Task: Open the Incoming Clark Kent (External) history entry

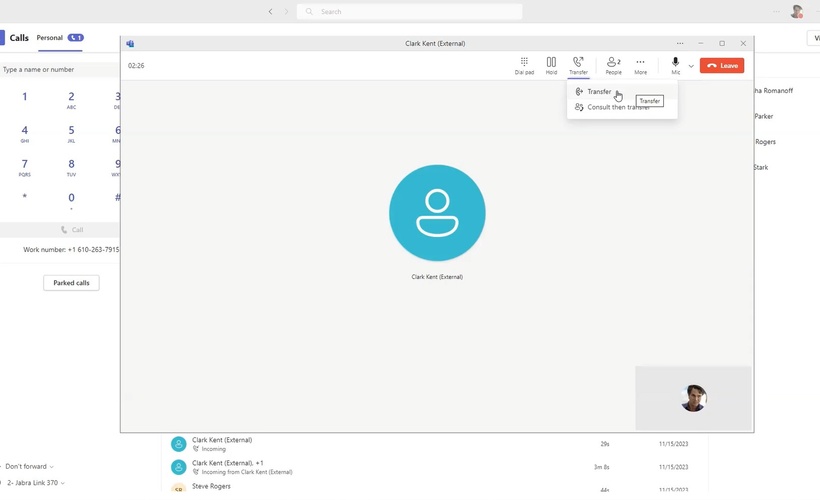Action: click(435, 444)
